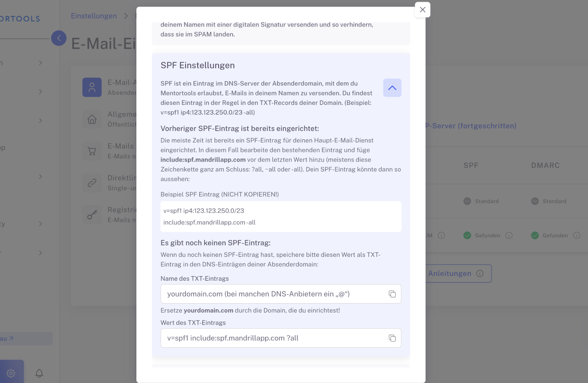Show info for SPF Gefunden status

click(509, 235)
